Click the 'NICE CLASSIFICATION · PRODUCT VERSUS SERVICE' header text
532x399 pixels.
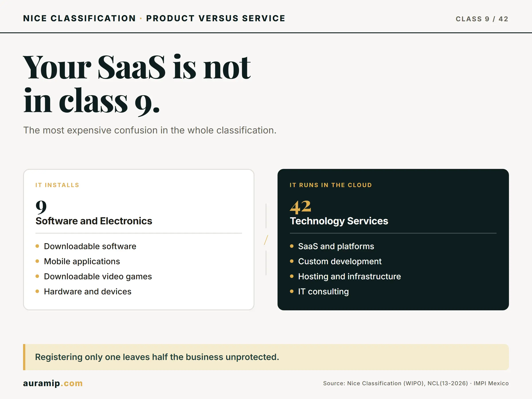[154, 19]
